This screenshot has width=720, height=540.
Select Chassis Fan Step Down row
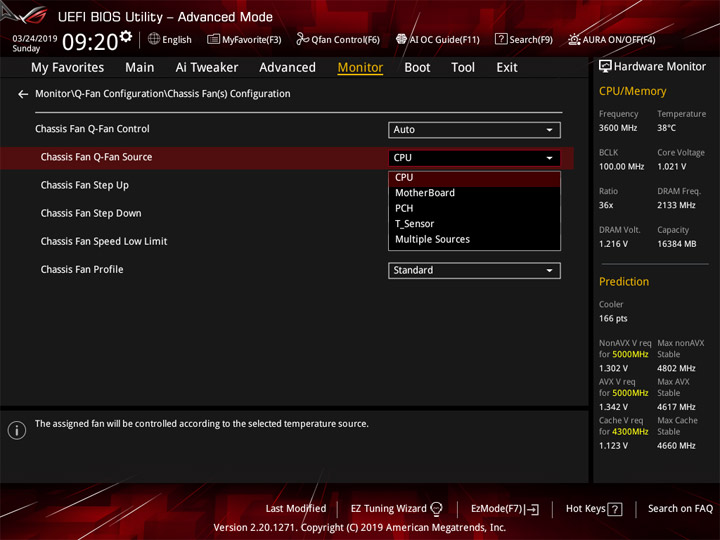coord(91,214)
